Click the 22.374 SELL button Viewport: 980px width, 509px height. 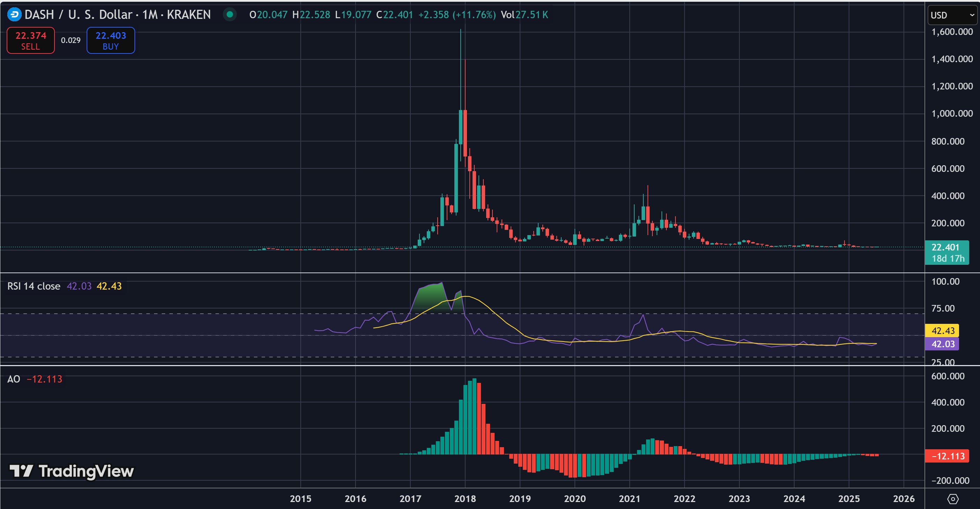coord(31,40)
